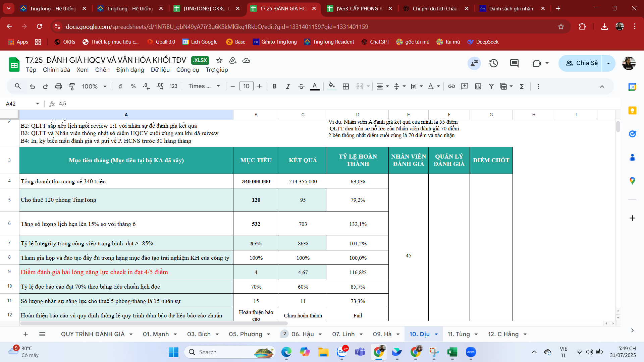Screen dimensions: 644x362
Task: Toggle bold formatting
Action: [x=274, y=86]
